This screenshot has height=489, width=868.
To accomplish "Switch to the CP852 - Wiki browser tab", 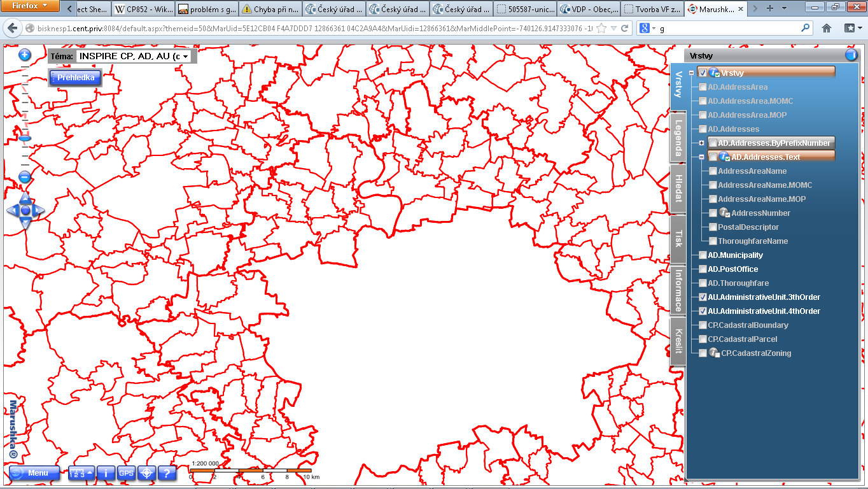I will click(x=143, y=9).
